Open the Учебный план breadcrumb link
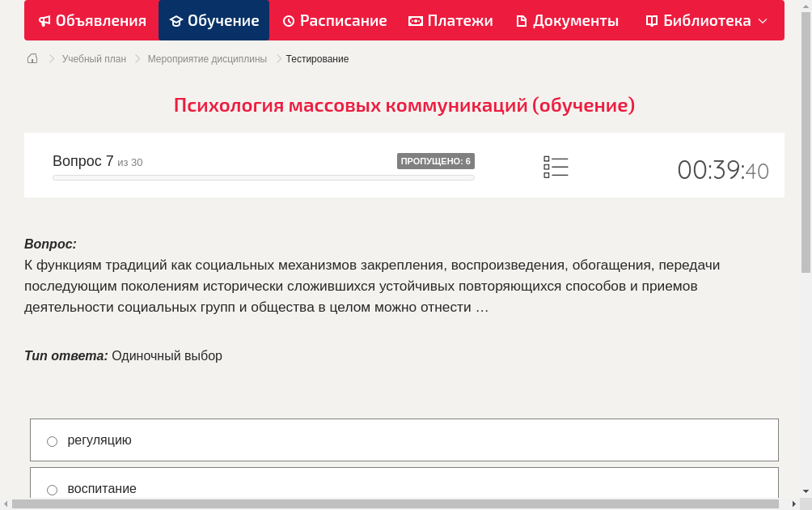The height and width of the screenshot is (510, 812). pyautogui.click(x=94, y=58)
